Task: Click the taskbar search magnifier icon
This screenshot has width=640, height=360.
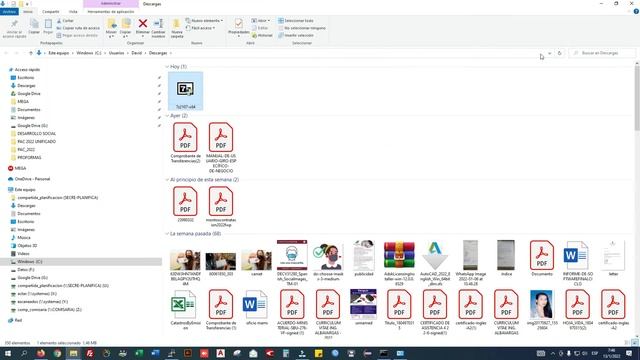Action: (24, 353)
